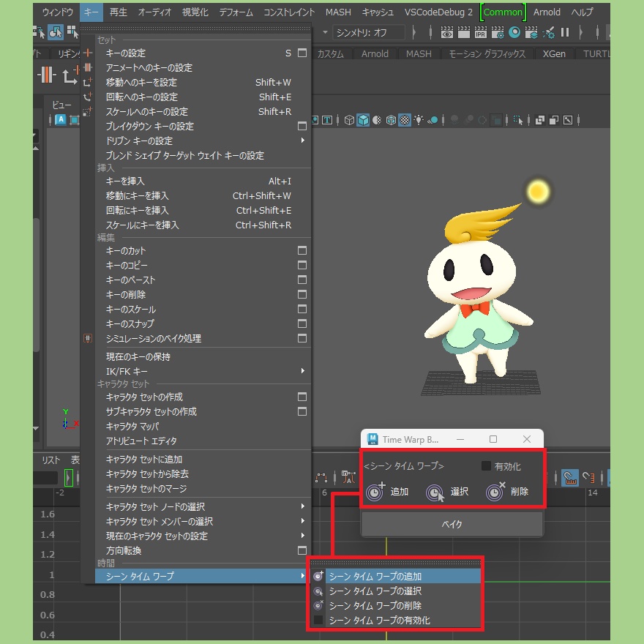Pause viewport updates with the pause icon
This screenshot has height=644, width=644.
[x=565, y=32]
